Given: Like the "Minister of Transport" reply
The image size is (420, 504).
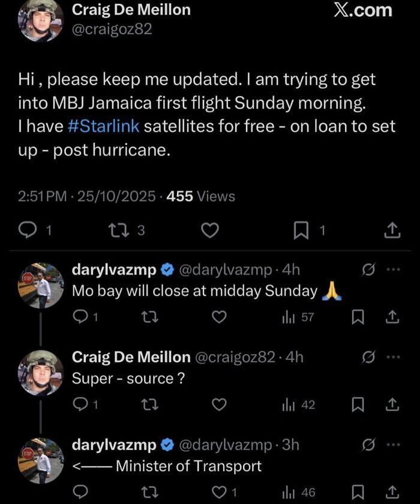Looking at the screenshot, I should [221, 493].
